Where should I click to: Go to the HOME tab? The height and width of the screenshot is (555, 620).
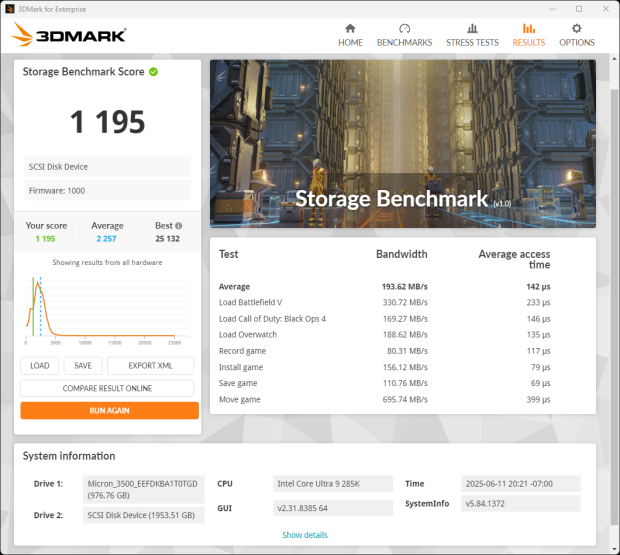pyautogui.click(x=350, y=35)
